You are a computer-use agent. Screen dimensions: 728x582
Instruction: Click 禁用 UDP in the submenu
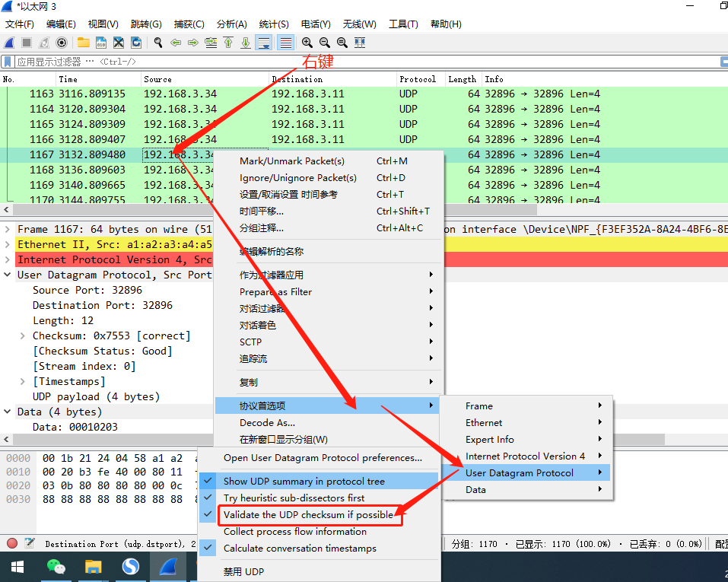pyautogui.click(x=243, y=571)
